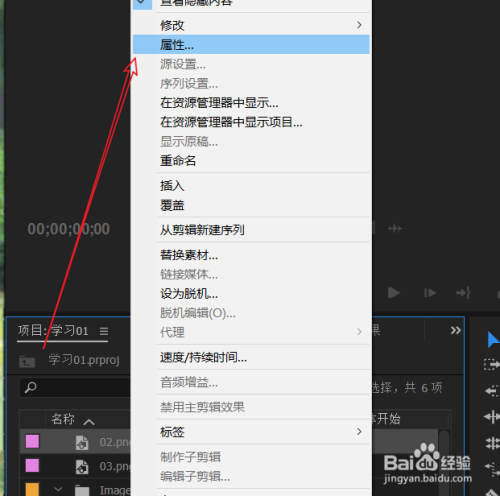The image size is (500, 496).
Task: Select 设为脱机... entry
Action: (251, 294)
